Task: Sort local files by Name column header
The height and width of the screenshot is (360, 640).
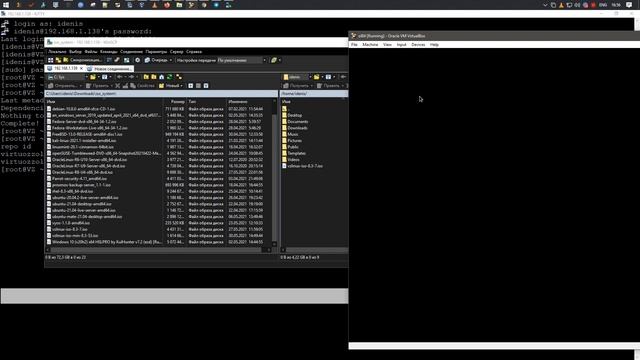Action: pos(103,102)
